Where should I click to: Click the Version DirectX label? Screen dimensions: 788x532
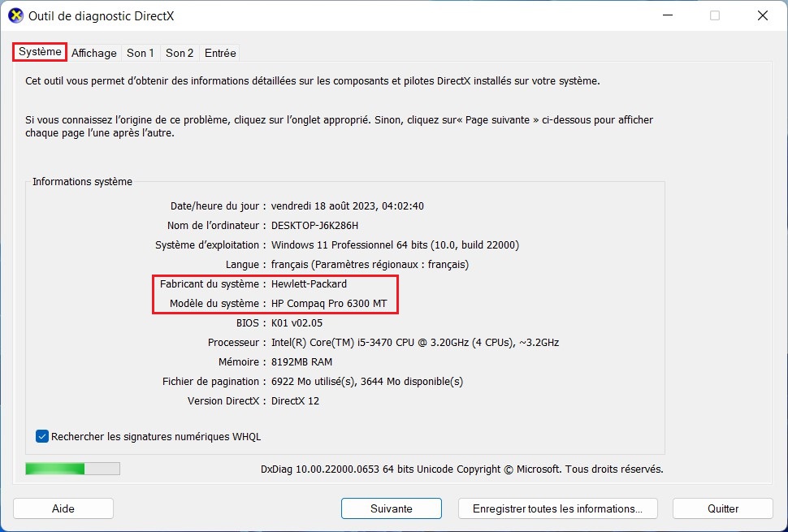pyautogui.click(x=227, y=401)
